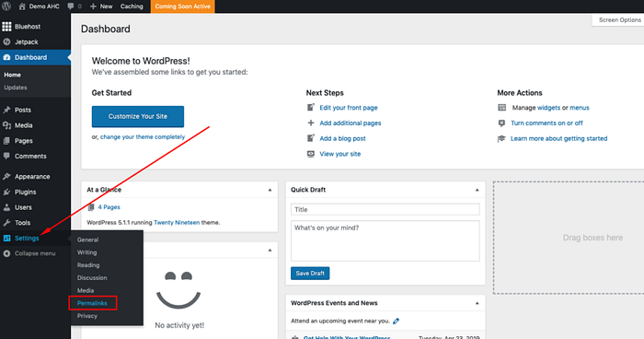Click the WordPress logo in admin bar
Image resolution: width=644 pixels, height=339 pixels.
coord(6,6)
